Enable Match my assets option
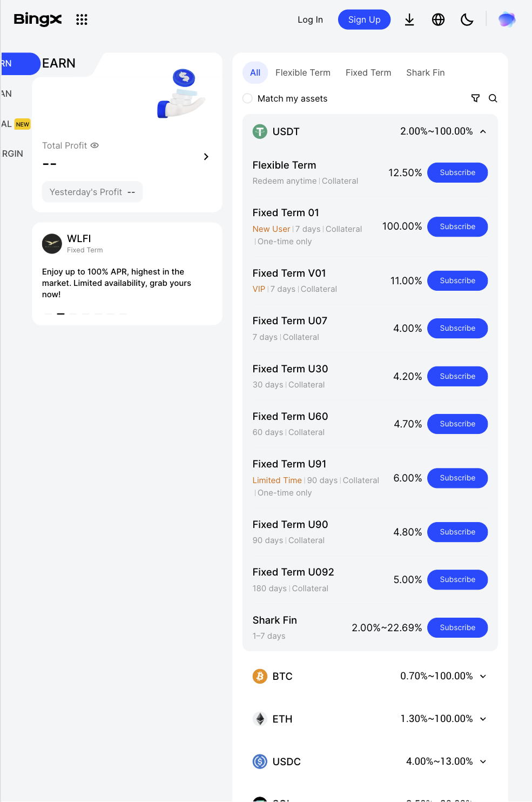 247,98
